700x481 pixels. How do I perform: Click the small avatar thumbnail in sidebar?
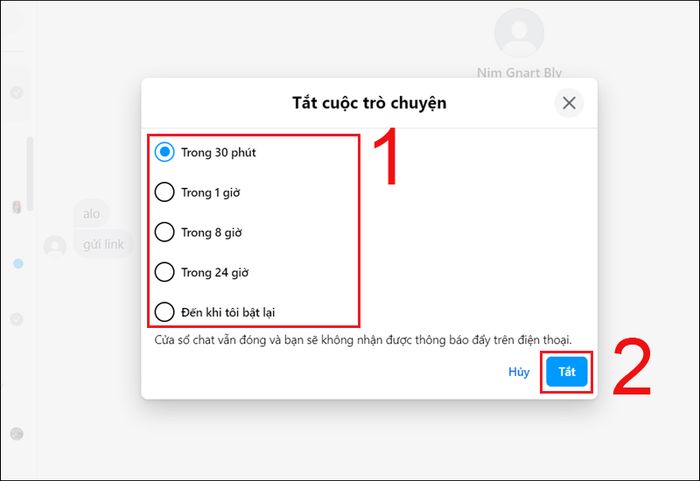point(17,207)
